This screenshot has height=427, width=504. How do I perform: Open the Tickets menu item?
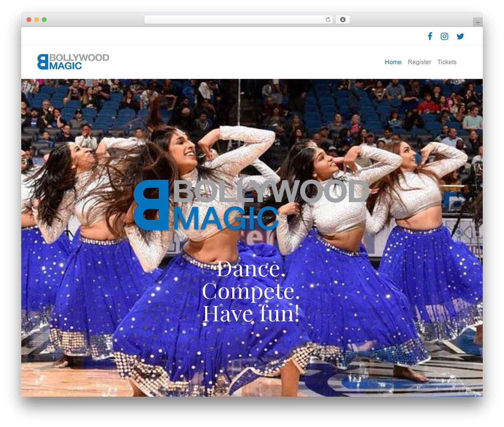[x=447, y=62]
